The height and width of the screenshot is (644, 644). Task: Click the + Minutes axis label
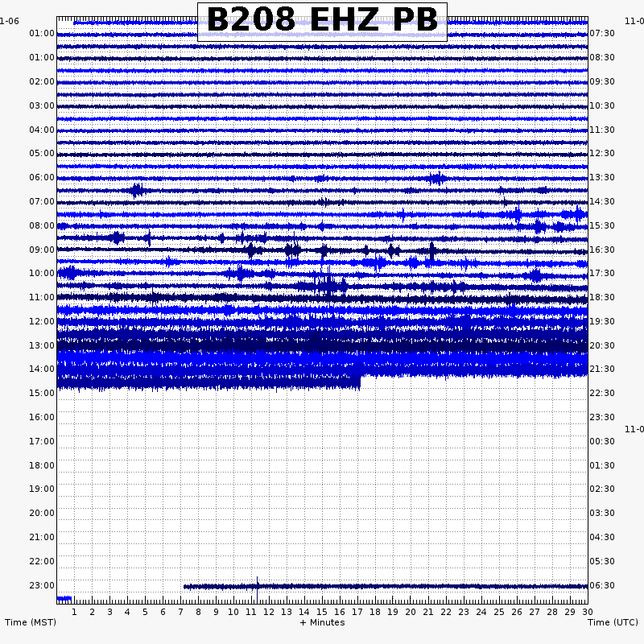tap(323, 622)
